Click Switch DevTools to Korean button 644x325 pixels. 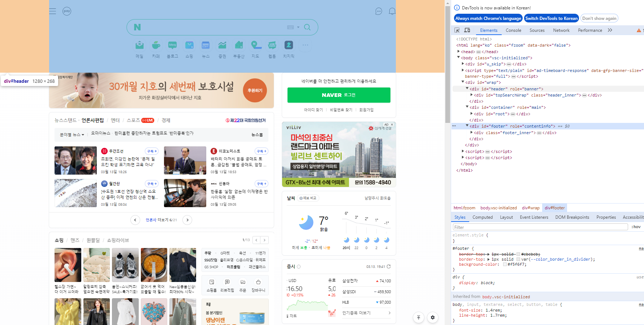[x=552, y=18]
